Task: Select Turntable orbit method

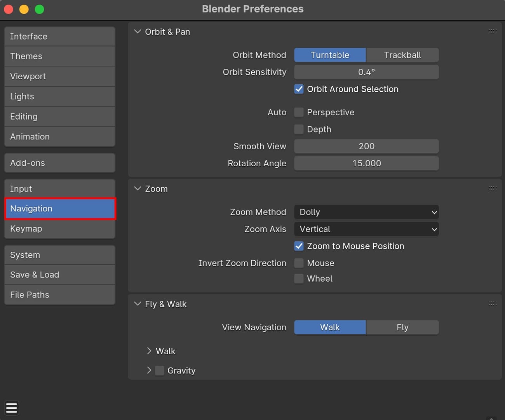Action: (x=330, y=55)
